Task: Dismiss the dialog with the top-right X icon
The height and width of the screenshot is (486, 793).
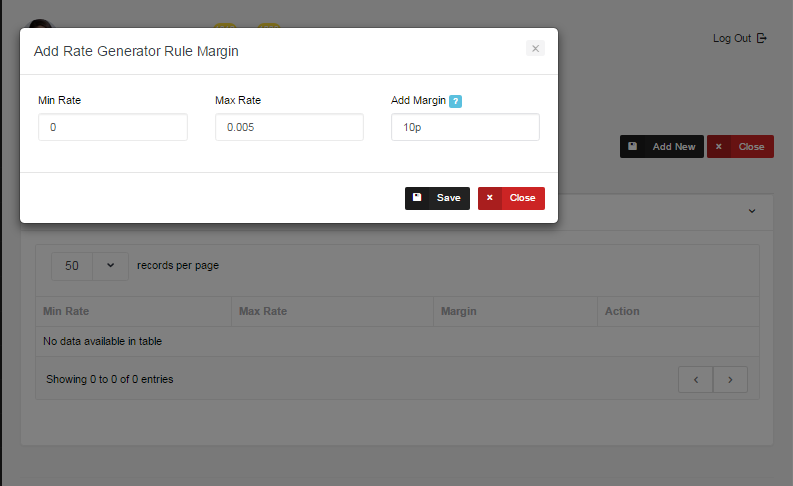Action: point(535,48)
